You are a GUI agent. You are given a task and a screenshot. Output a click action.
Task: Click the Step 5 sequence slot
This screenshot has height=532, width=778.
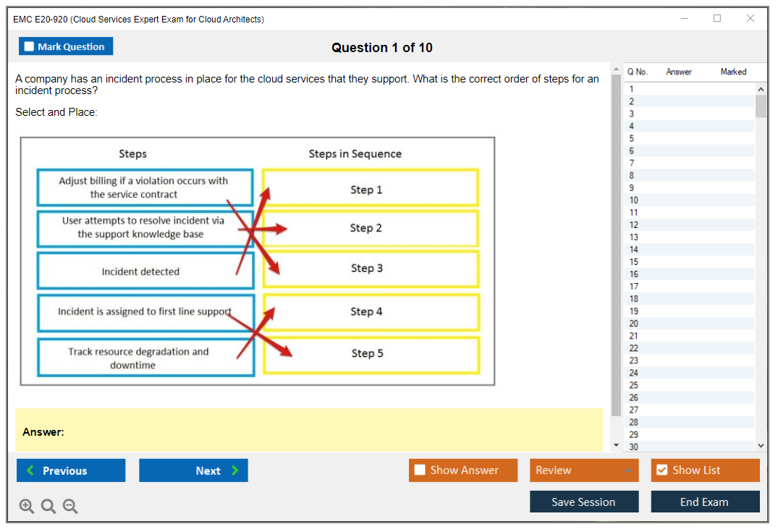[x=371, y=354]
